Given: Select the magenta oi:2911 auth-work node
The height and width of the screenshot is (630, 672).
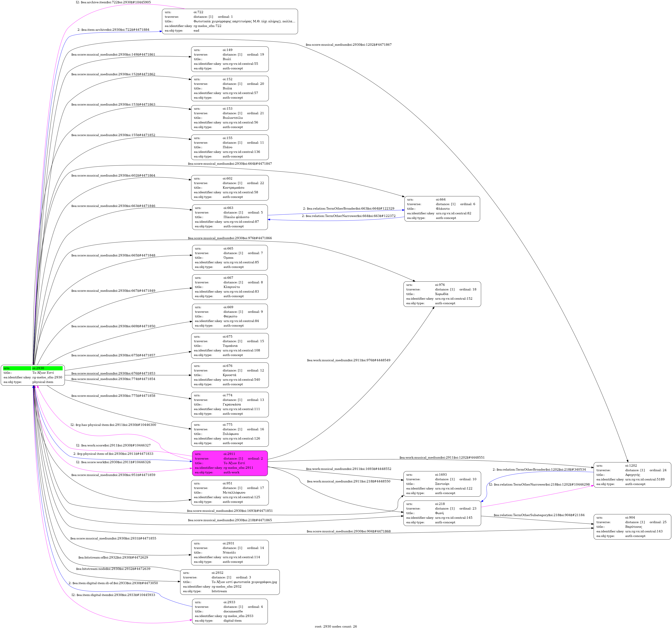Looking at the screenshot, I should click(x=230, y=463).
